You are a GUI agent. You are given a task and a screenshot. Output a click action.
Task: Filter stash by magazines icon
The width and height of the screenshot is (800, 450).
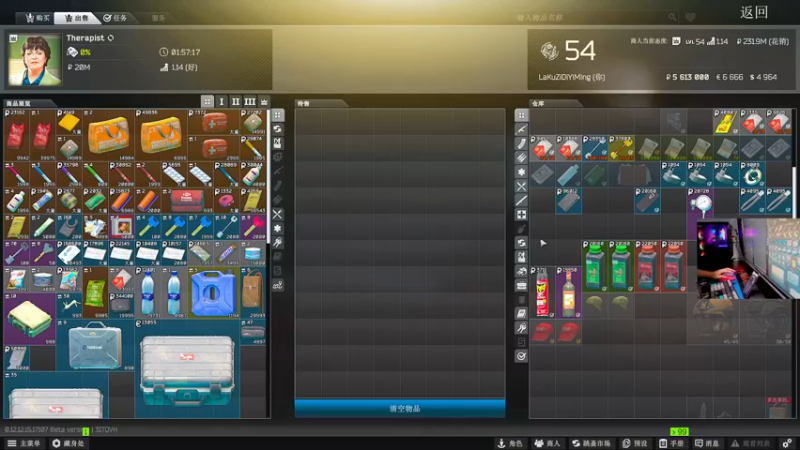tap(521, 144)
